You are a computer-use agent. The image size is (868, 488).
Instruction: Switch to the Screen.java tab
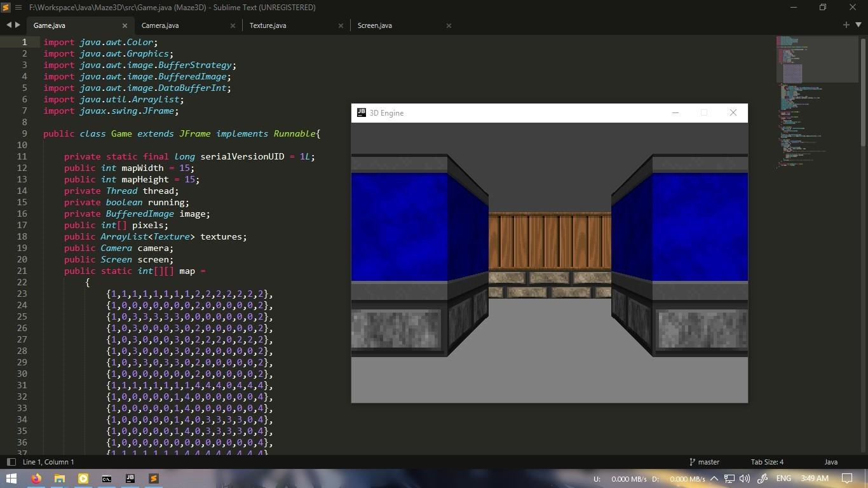coord(375,25)
